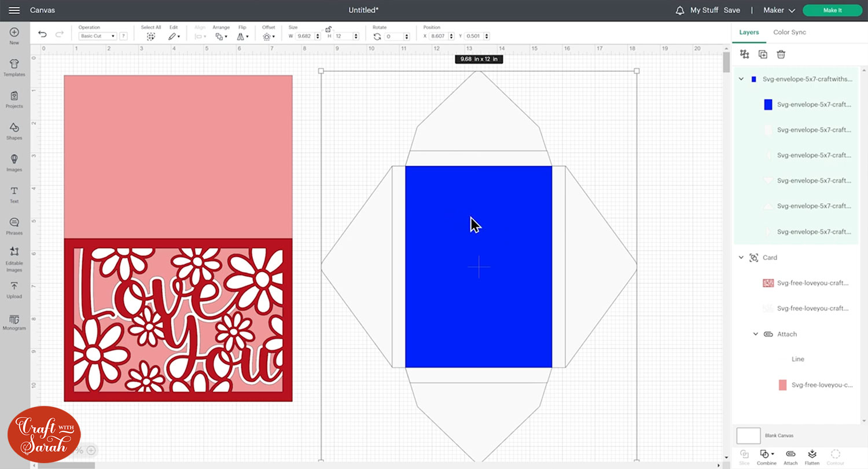The image size is (868, 469).
Task: Collapse the Card group in Layers
Action: (741, 258)
